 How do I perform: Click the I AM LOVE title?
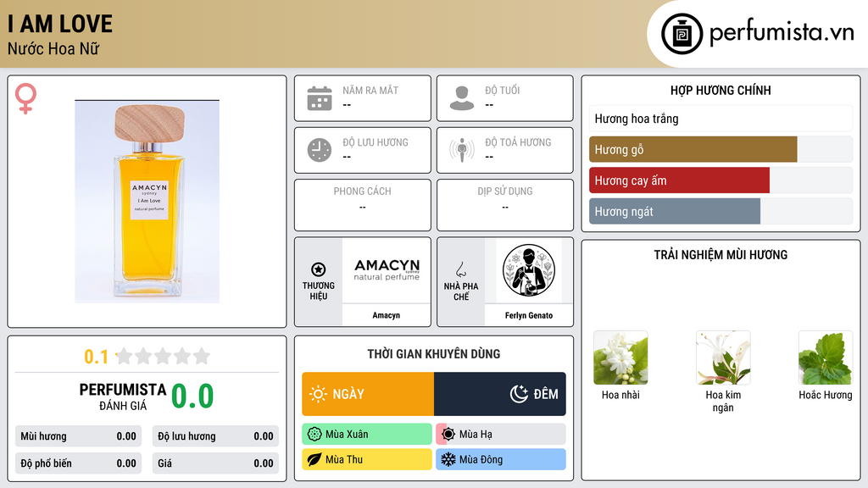coord(60,25)
